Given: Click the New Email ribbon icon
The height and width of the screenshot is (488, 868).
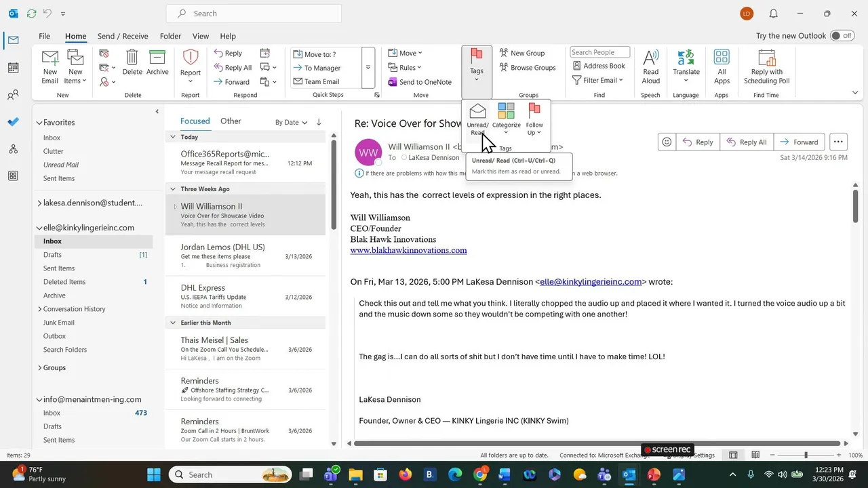Looking at the screenshot, I should click(50, 66).
